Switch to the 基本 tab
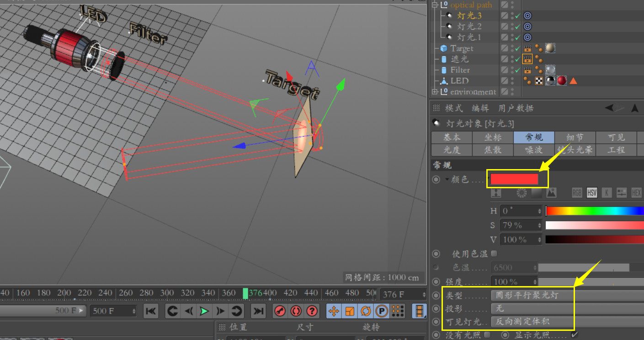 point(452,138)
